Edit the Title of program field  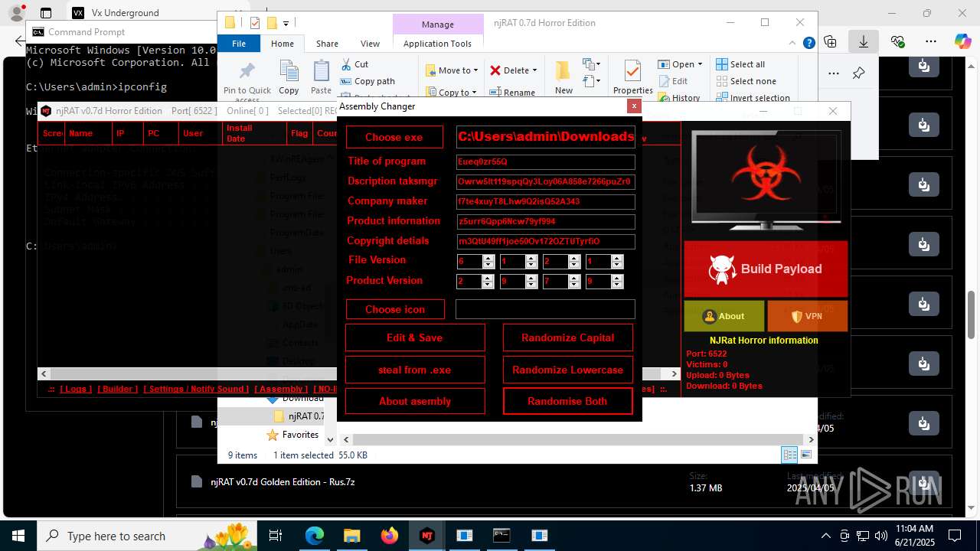[x=545, y=161]
